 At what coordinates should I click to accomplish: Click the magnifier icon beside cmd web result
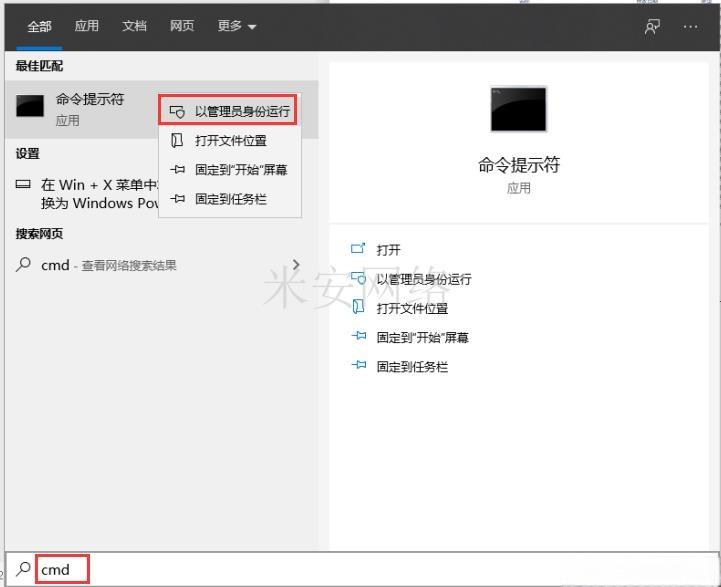point(23,264)
